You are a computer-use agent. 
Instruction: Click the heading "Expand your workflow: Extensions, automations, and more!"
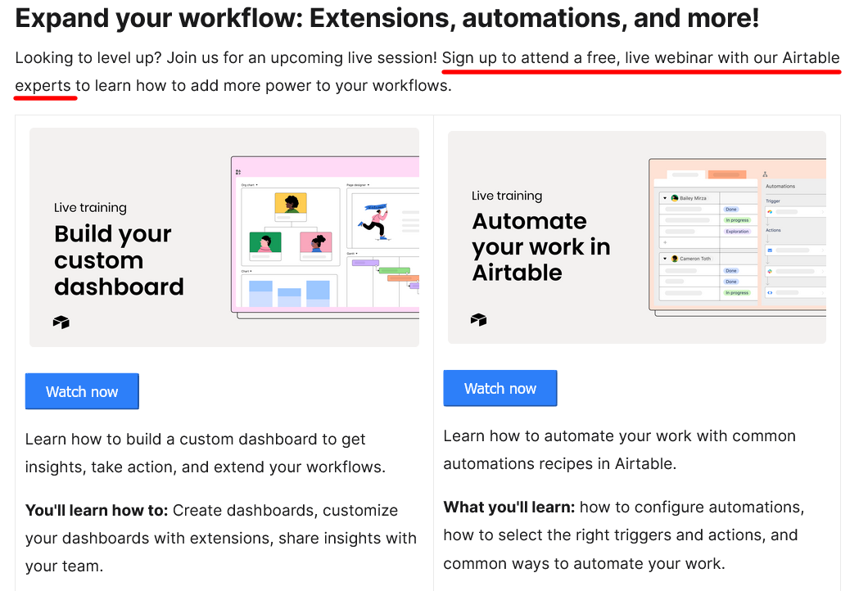click(387, 18)
